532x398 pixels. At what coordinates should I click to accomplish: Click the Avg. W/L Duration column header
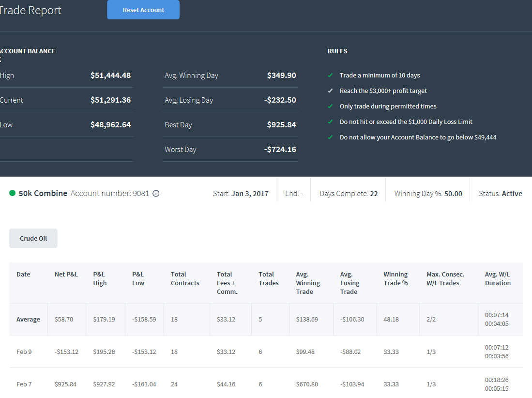tap(498, 278)
